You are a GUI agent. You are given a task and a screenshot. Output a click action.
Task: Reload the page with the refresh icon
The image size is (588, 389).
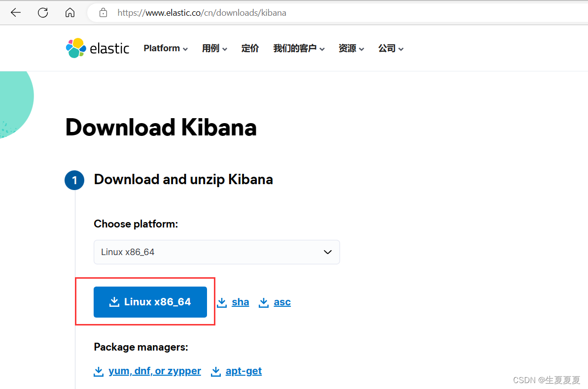[x=43, y=13]
